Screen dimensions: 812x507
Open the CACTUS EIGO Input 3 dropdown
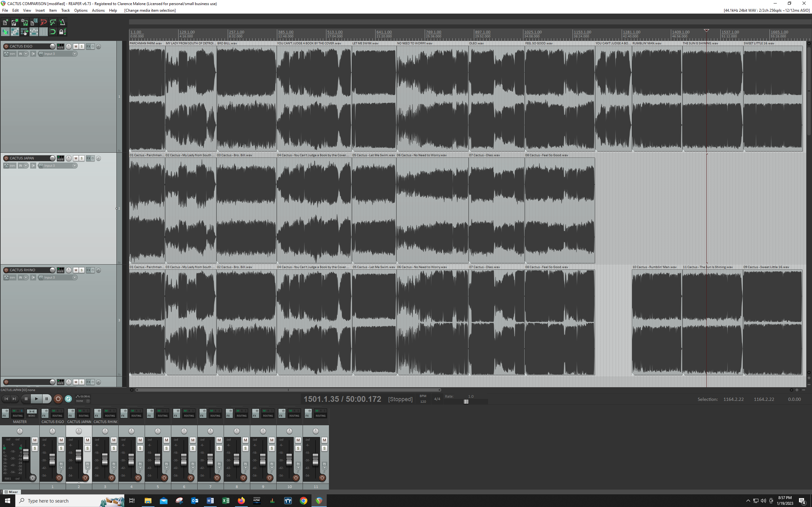click(x=75, y=54)
